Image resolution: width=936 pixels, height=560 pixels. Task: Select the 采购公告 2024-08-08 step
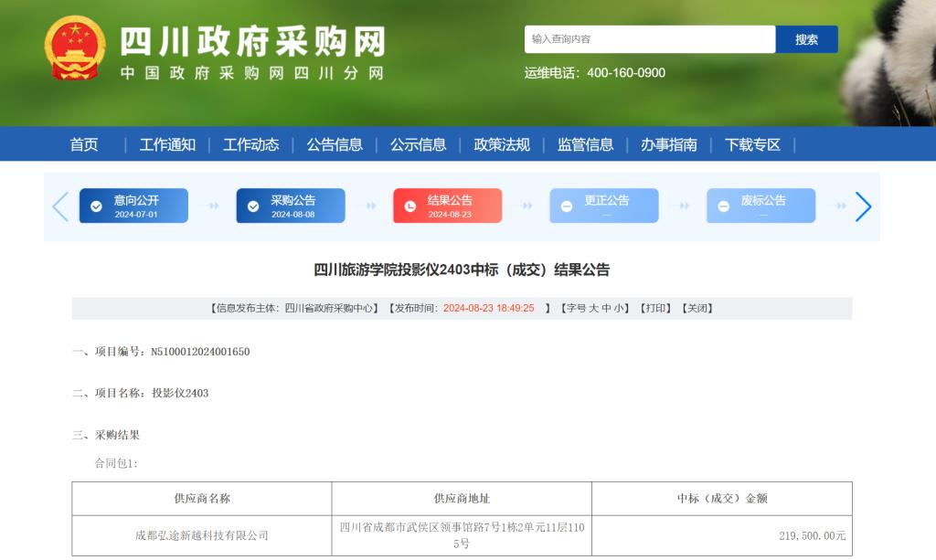click(291, 206)
